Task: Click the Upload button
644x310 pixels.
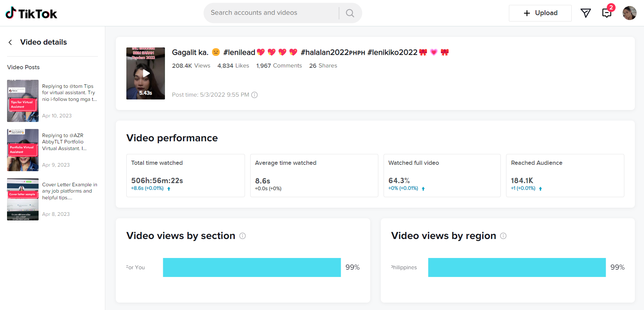Action: coord(540,13)
